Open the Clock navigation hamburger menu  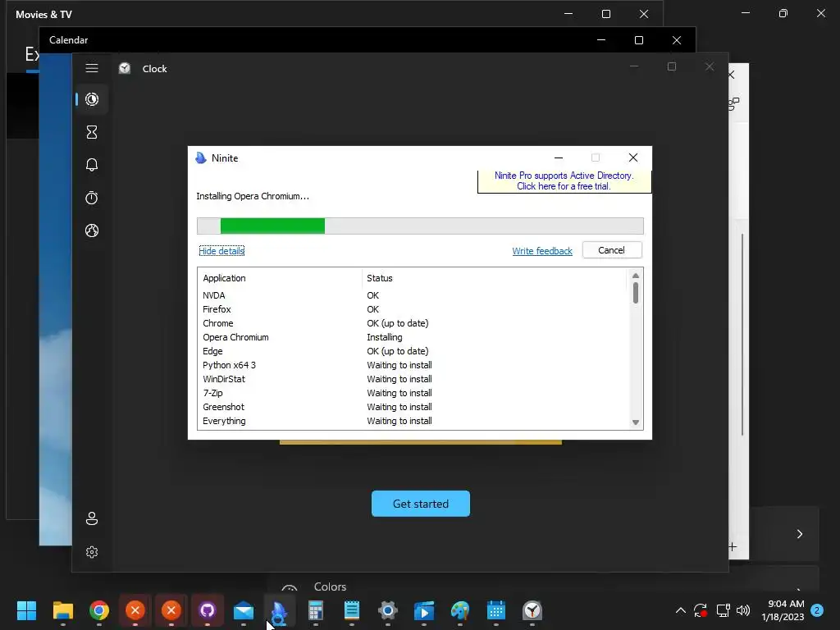[x=92, y=68]
